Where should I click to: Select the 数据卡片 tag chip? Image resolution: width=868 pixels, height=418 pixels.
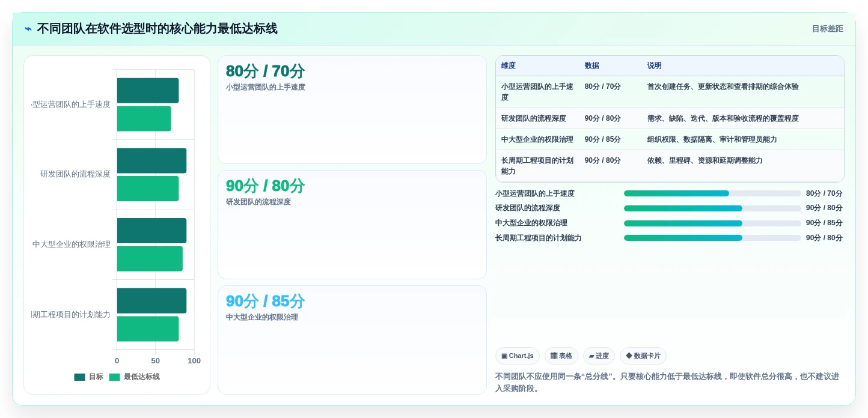[x=643, y=356]
